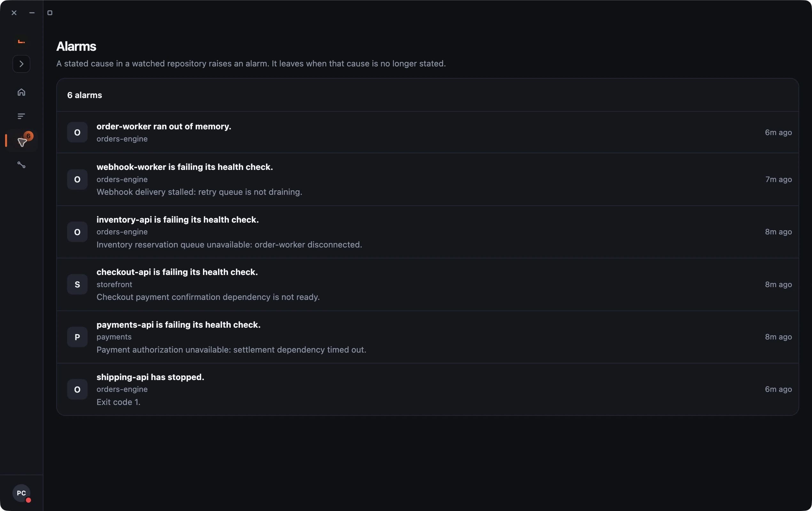
Task: Click 'payments' repository label
Action: pyautogui.click(x=114, y=337)
